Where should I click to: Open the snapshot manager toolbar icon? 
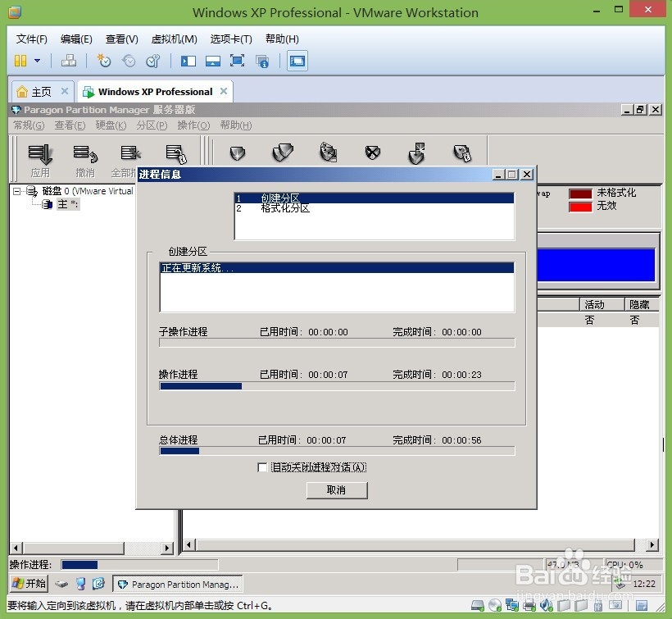point(153,61)
